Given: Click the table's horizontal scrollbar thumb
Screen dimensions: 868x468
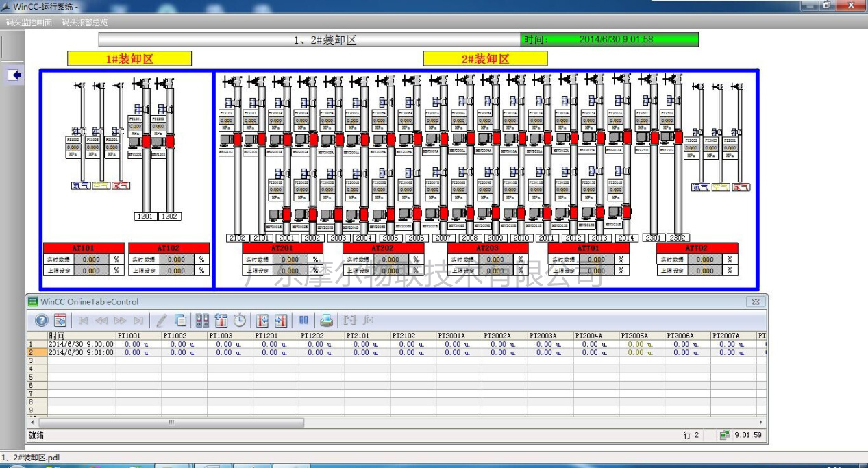Looking at the screenshot, I should 171,423.
